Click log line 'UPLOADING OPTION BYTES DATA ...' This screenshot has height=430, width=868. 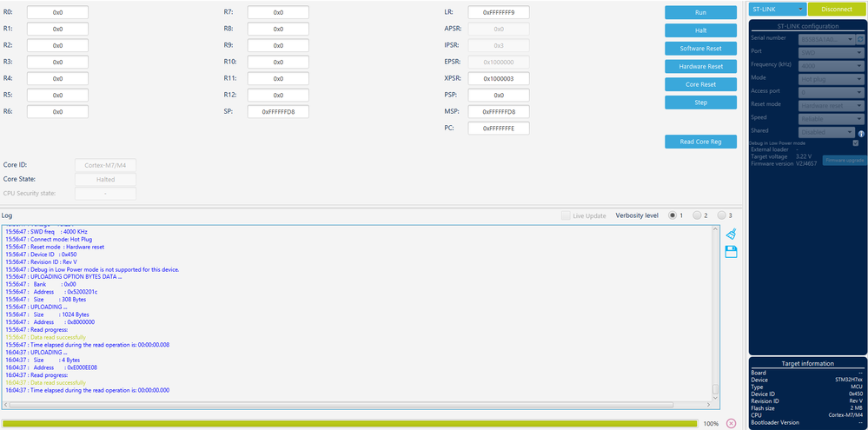click(x=63, y=277)
